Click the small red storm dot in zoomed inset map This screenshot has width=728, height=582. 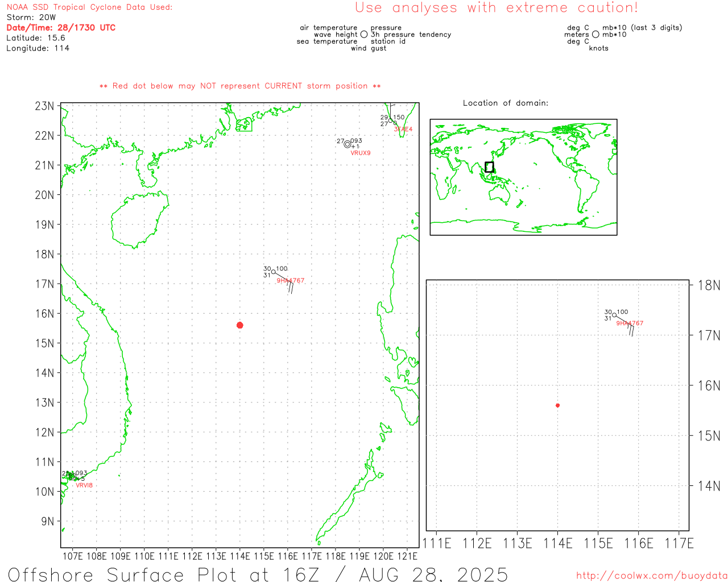pos(557,405)
